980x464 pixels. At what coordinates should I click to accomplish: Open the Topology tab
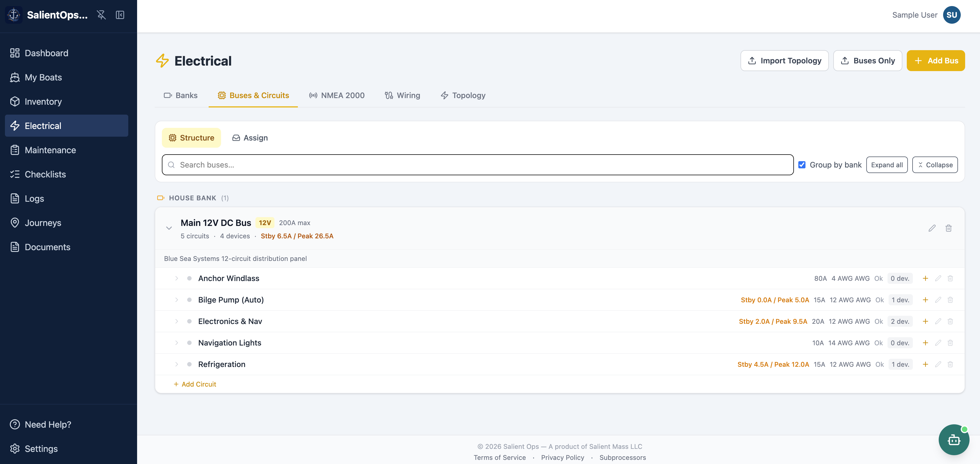click(463, 96)
